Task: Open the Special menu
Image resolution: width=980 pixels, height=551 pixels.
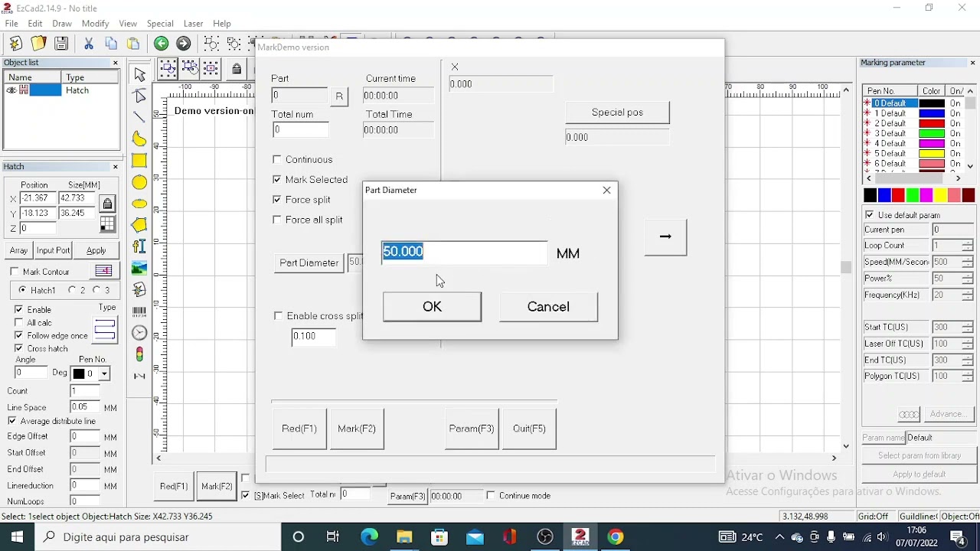Action: [x=160, y=24]
